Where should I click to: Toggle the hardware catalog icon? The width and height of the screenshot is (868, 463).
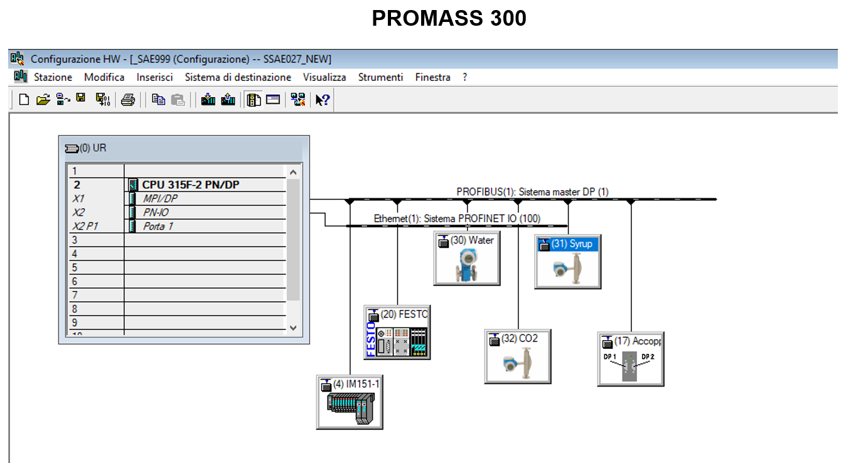pyautogui.click(x=254, y=99)
